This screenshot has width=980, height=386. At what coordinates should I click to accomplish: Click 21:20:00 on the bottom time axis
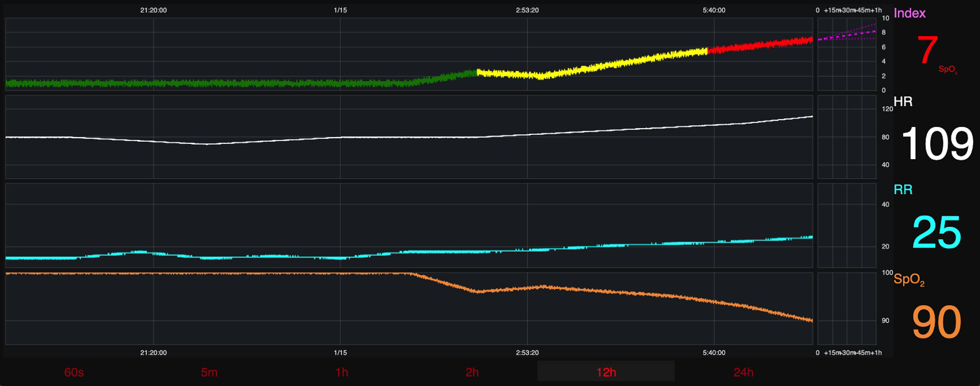(154, 352)
